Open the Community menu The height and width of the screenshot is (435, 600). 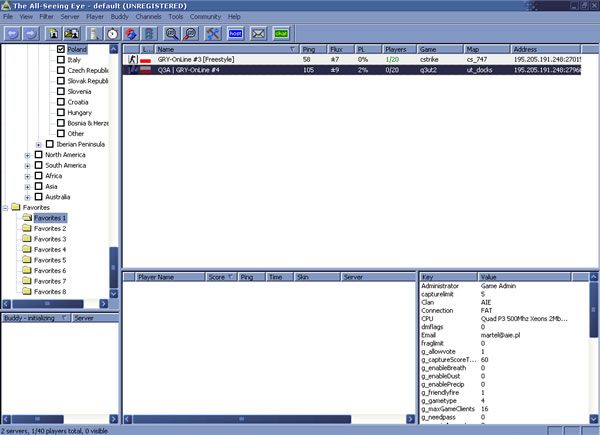[205, 17]
